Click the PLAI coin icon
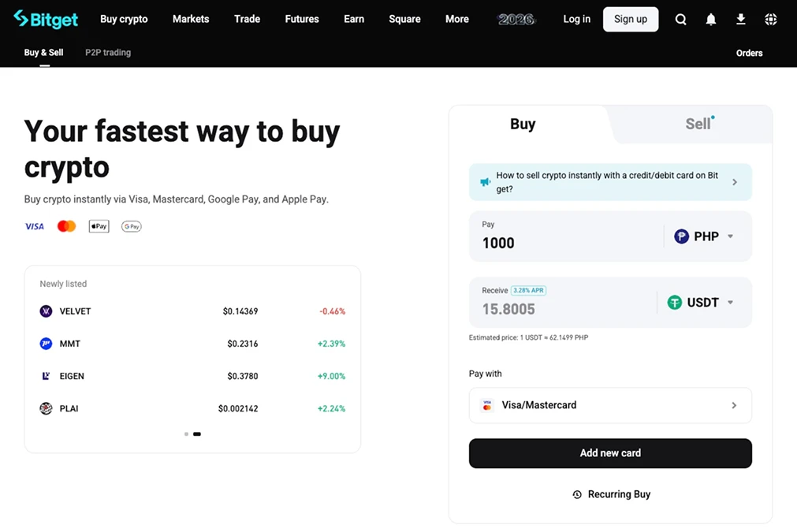This screenshot has height=532, width=797. pyautogui.click(x=46, y=408)
